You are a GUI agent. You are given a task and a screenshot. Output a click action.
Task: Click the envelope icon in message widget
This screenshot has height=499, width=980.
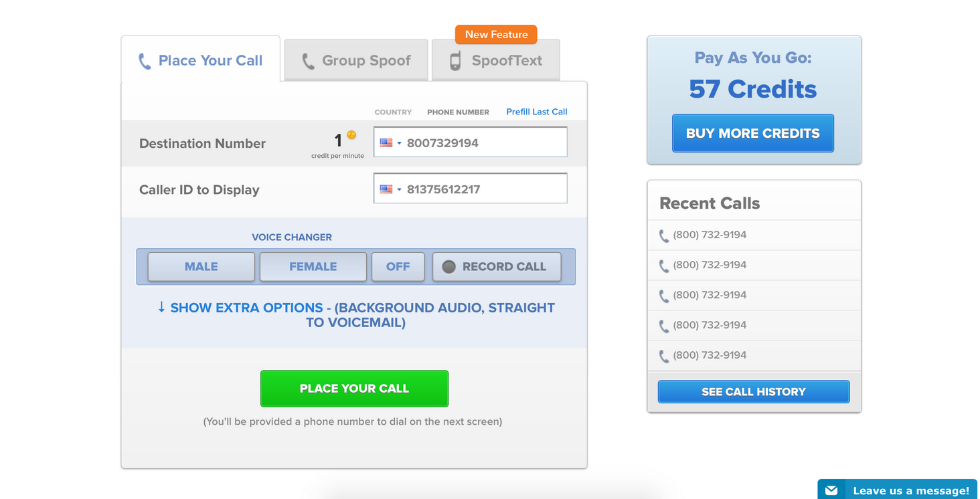831,490
